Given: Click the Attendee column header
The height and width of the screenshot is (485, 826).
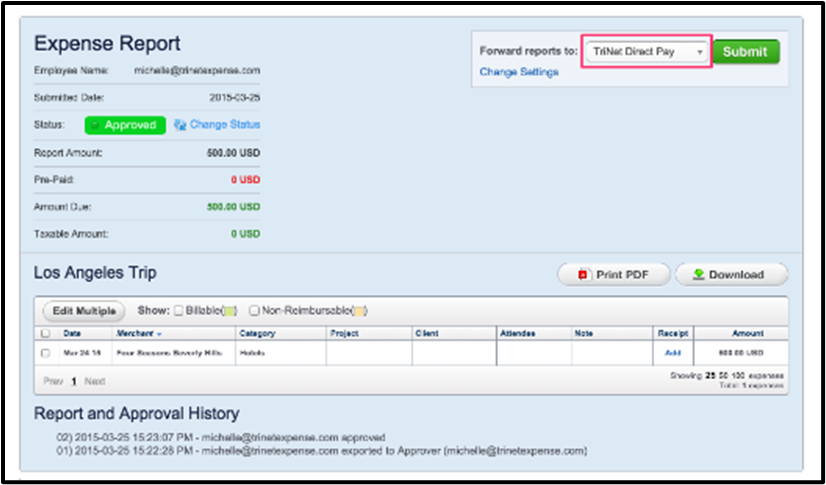Looking at the screenshot, I should click(x=518, y=333).
